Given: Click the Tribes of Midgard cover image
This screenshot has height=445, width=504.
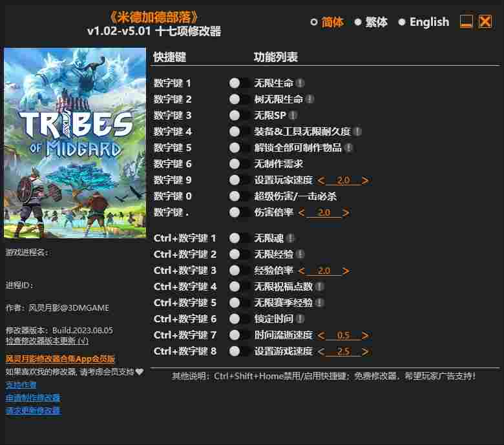Looking at the screenshot, I should [75, 143].
